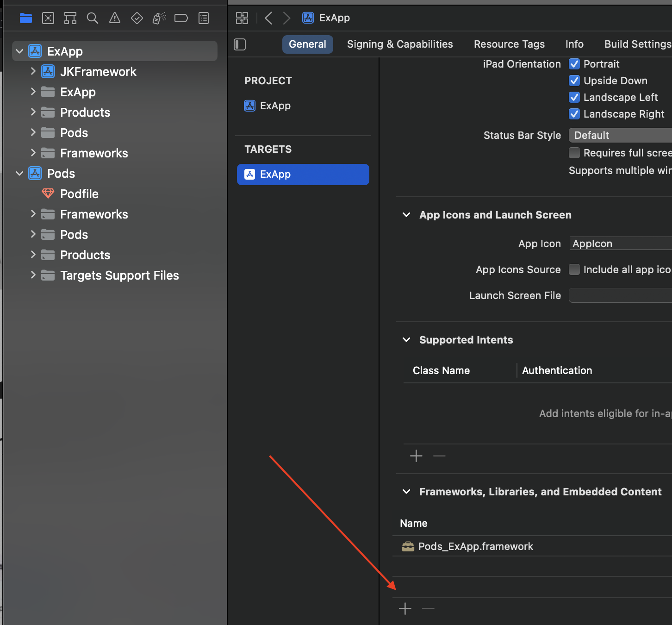This screenshot has width=672, height=625.
Task: Switch to the General tab
Action: coord(307,44)
